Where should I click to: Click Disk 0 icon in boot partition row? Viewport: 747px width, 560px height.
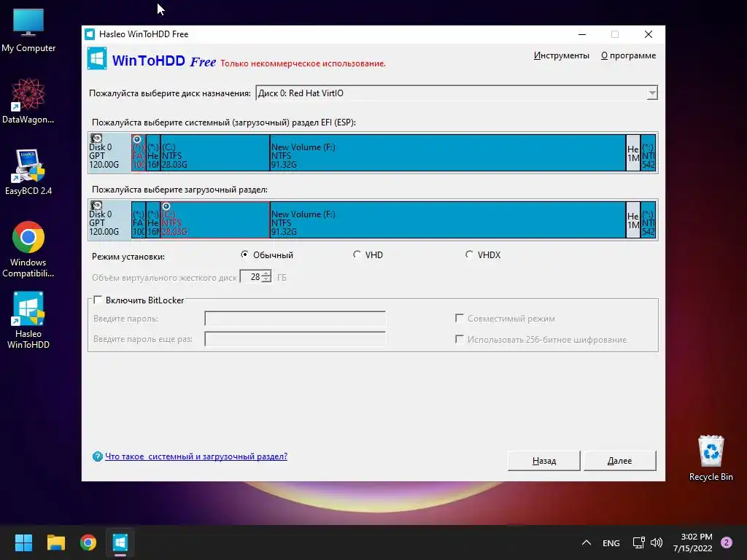(97, 206)
